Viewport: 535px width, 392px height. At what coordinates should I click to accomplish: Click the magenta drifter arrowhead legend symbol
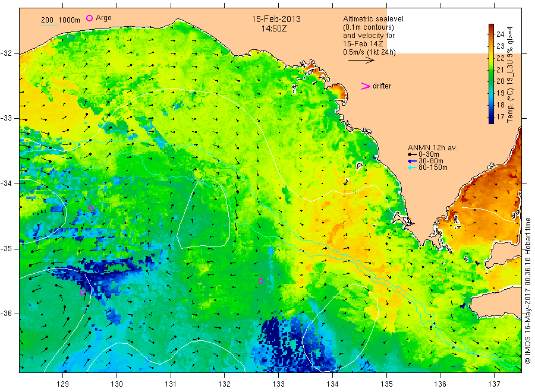click(x=366, y=86)
